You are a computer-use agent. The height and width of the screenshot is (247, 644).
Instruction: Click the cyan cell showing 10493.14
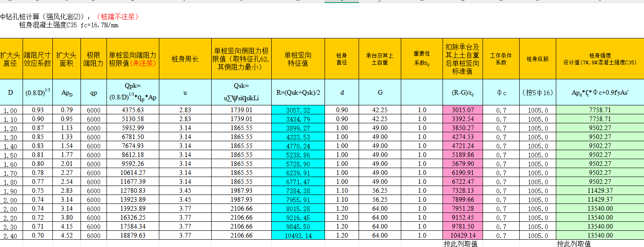298,235
